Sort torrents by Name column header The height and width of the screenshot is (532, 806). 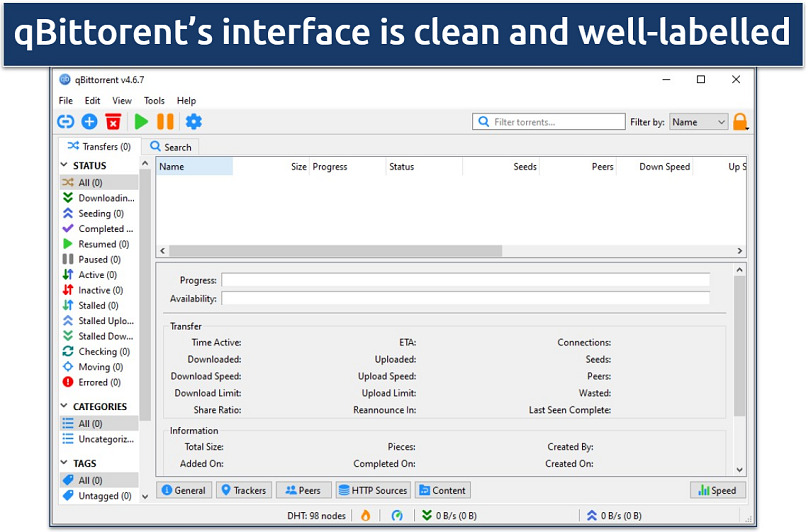tap(194, 167)
